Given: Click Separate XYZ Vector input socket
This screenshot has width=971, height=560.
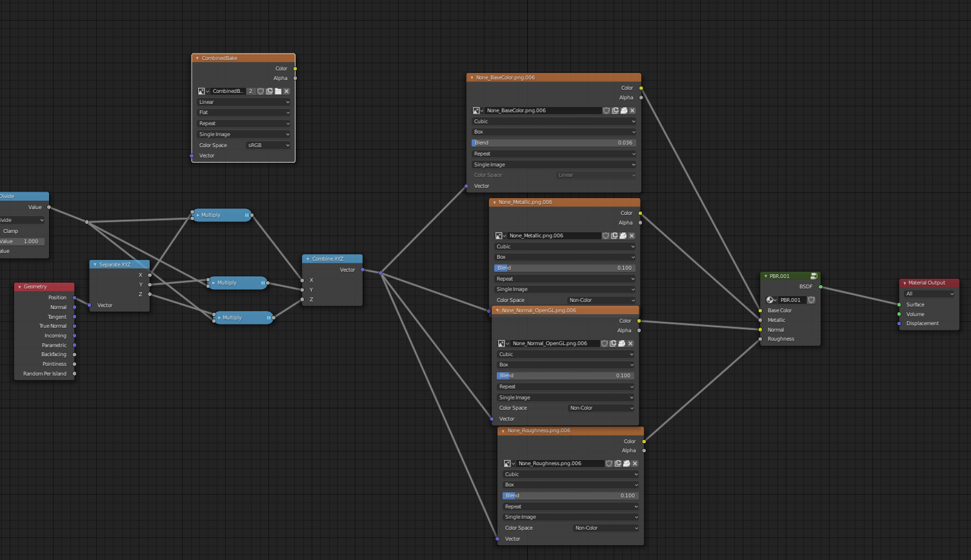Looking at the screenshot, I should pos(90,305).
